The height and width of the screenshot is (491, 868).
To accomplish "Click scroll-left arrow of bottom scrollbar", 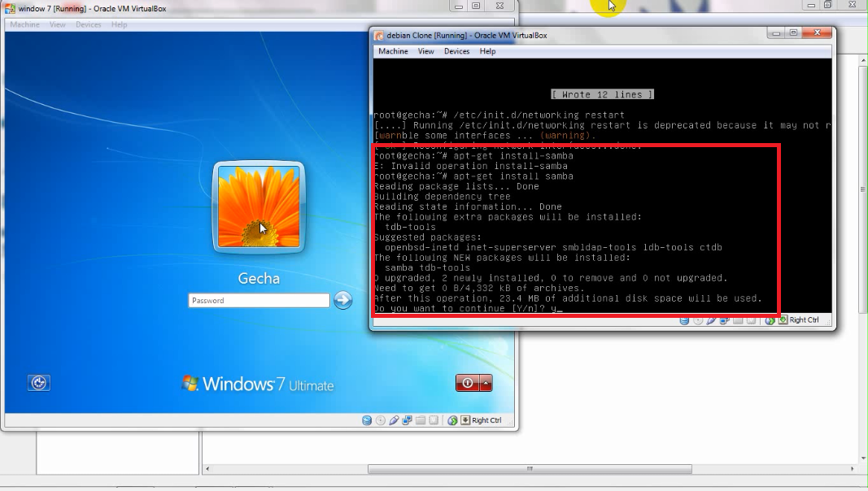I will (x=207, y=469).
